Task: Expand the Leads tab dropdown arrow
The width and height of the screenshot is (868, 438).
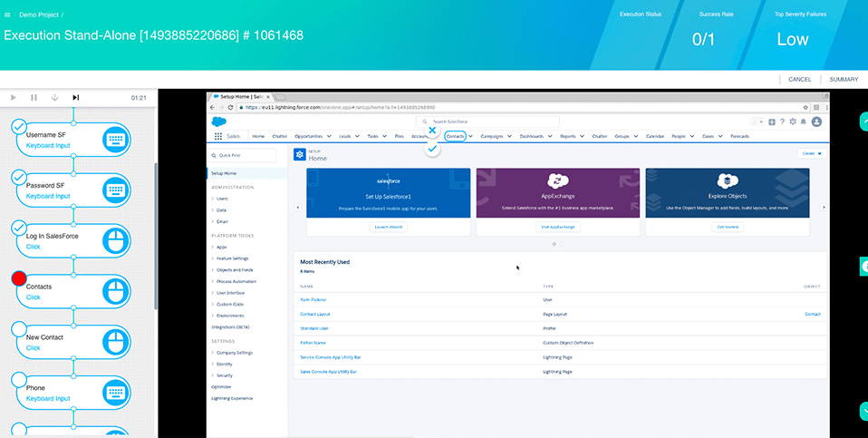Action: (x=357, y=136)
